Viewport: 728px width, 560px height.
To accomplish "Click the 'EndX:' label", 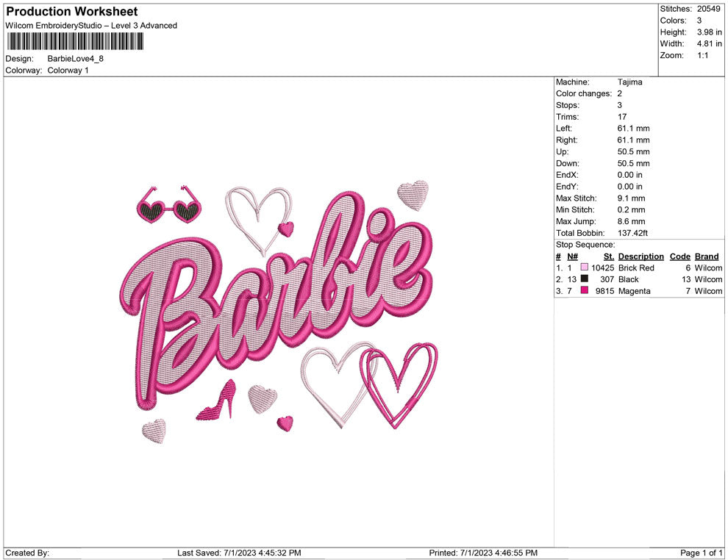I will point(567,175).
